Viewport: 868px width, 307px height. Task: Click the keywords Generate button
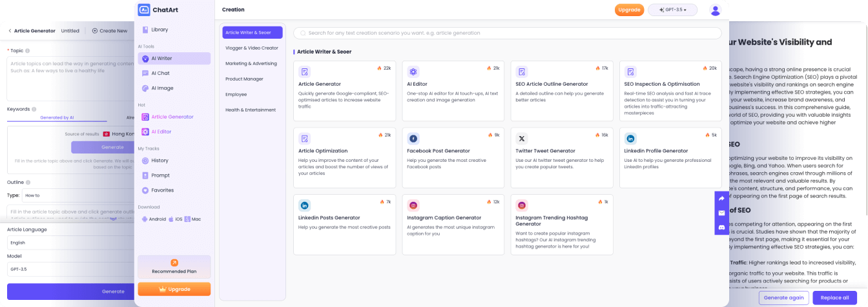[x=103, y=147]
